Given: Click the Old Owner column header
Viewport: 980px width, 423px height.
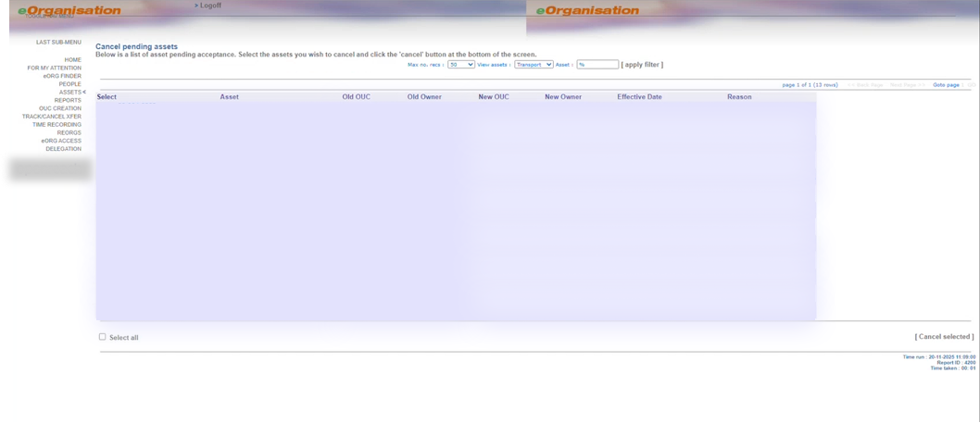Looking at the screenshot, I should pyautogui.click(x=424, y=97).
